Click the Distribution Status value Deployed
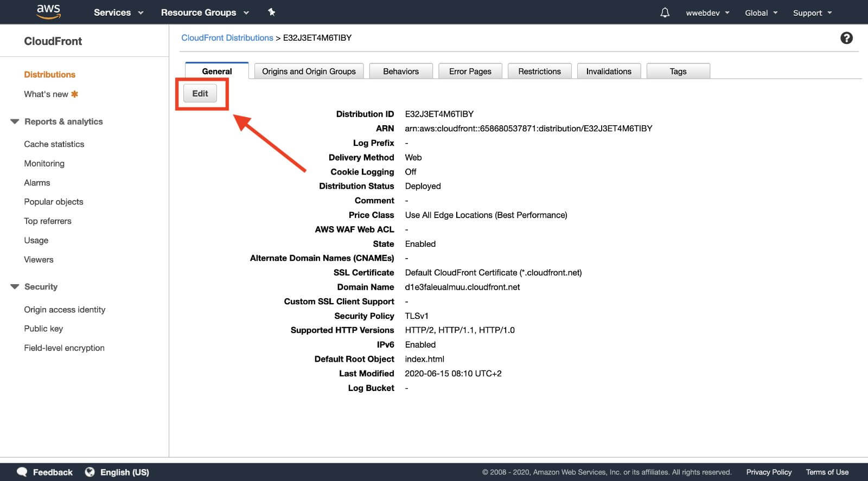Viewport: 868px width, 481px height. pos(423,186)
